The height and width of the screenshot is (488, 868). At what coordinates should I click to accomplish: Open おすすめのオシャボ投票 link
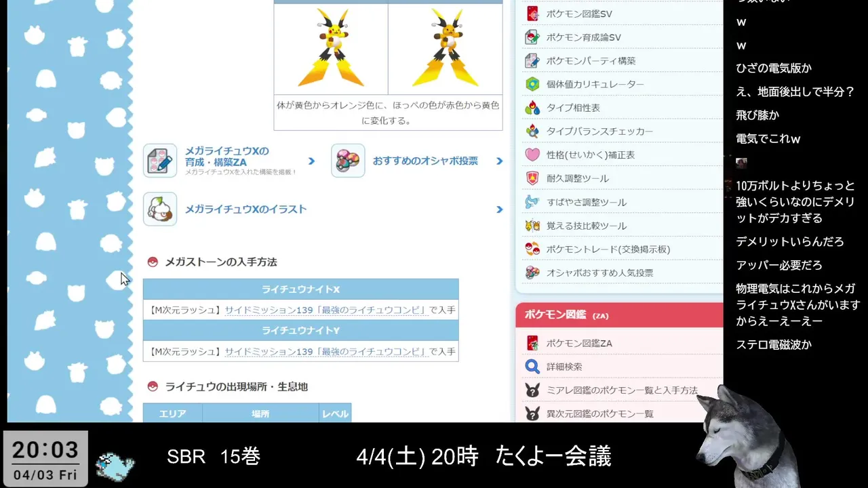coord(425,161)
